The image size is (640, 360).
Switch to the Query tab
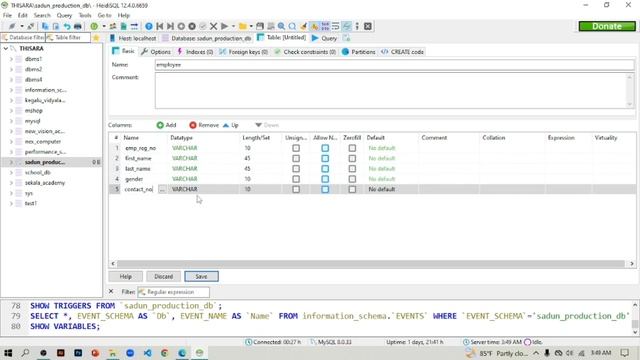coord(324,38)
